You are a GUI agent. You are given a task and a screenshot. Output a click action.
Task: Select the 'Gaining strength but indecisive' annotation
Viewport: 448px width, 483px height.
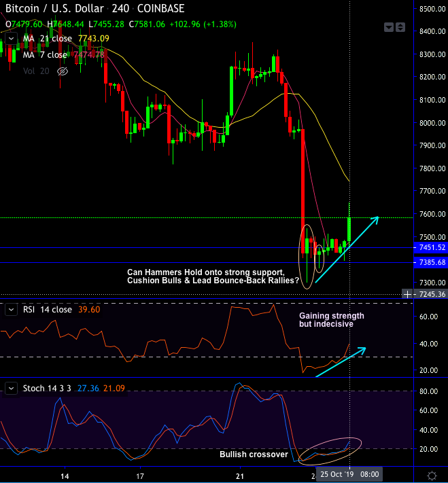click(x=332, y=320)
